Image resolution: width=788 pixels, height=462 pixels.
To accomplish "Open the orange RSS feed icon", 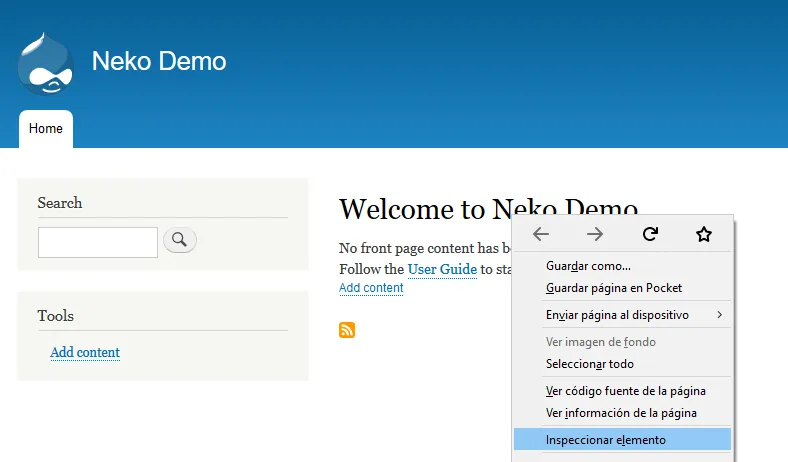I will click(x=347, y=330).
